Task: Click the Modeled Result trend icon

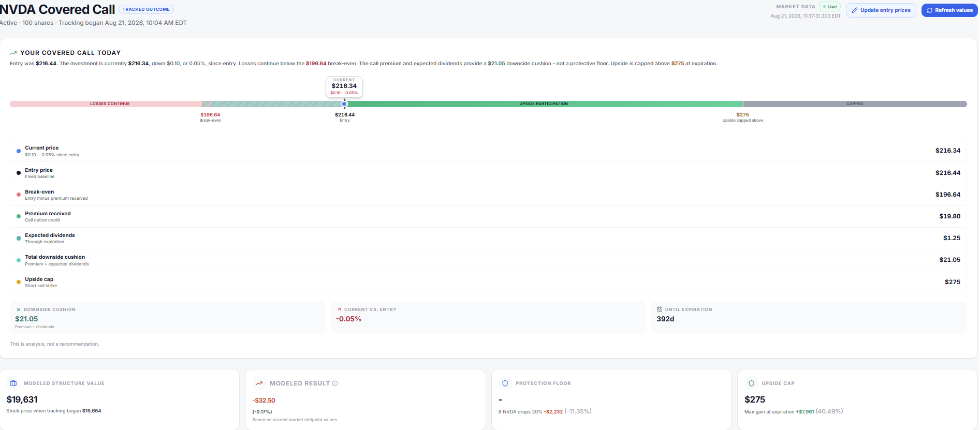Action: tap(259, 383)
